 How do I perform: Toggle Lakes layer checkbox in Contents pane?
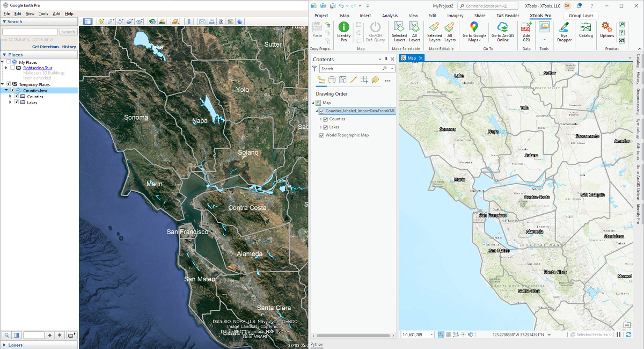click(326, 127)
